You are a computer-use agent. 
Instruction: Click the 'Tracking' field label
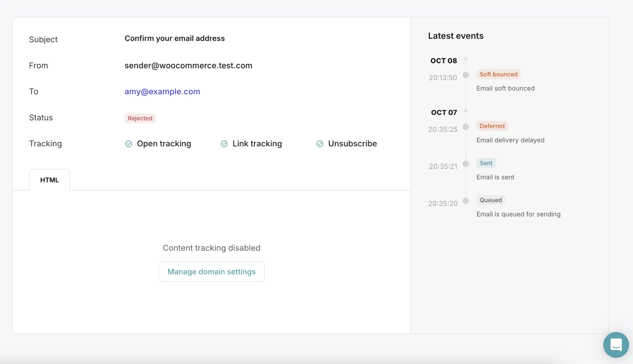45,144
